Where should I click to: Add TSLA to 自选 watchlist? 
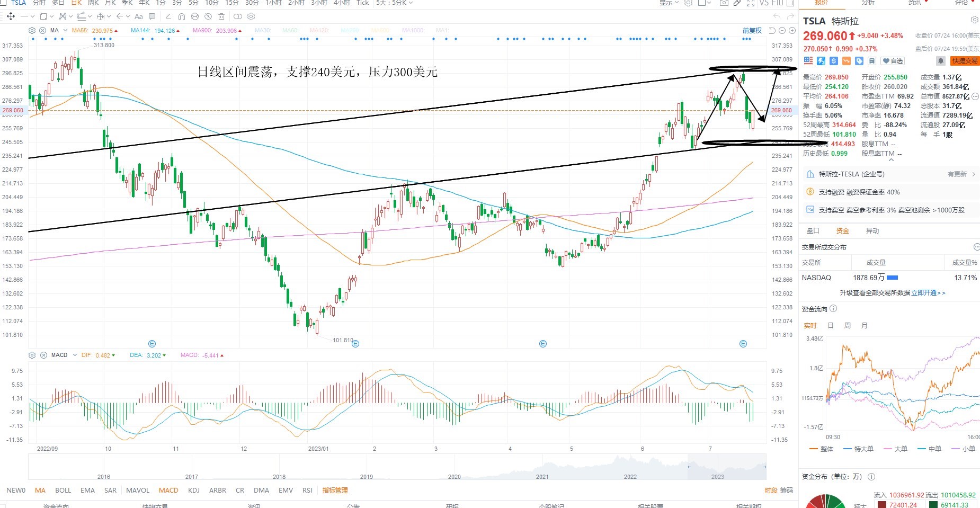point(893,61)
